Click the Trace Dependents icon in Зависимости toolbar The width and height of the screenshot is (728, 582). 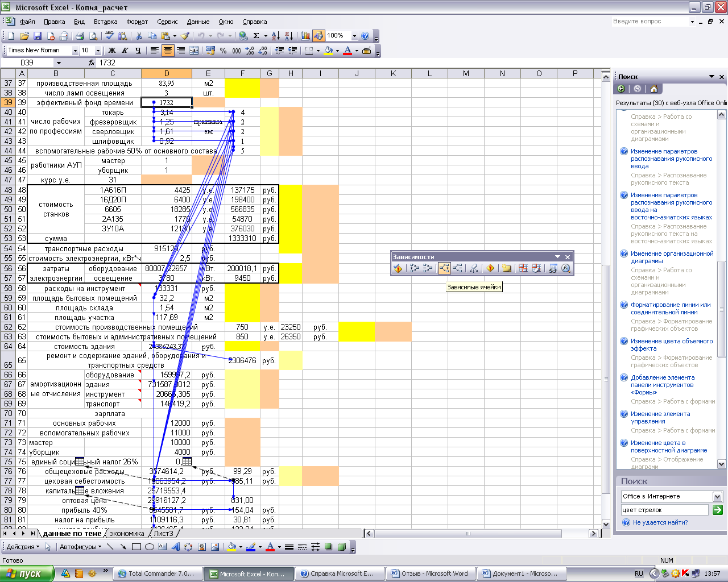click(x=444, y=268)
